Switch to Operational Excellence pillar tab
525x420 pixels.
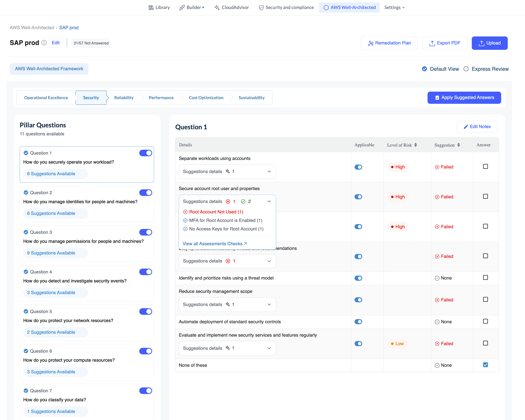click(x=46, y=98)
